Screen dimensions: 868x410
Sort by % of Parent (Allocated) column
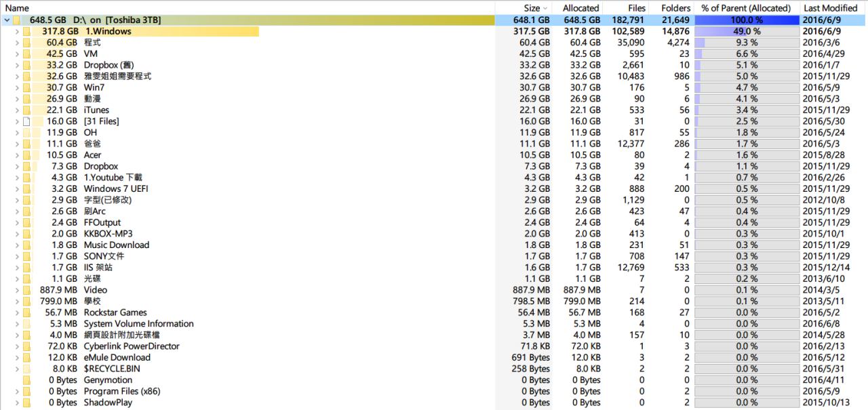746,7
